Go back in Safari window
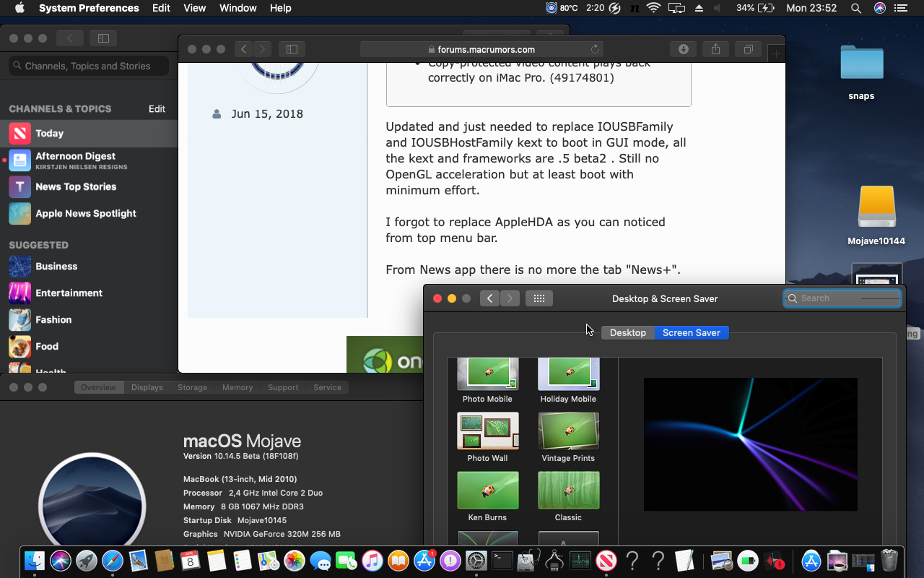 pyautogui.click(x=244, y=49)
